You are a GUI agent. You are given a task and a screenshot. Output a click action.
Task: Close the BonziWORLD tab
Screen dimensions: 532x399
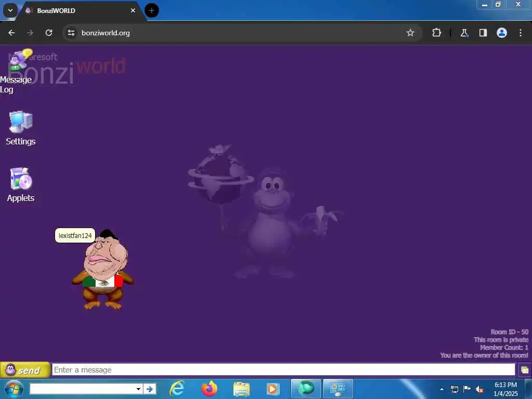(x=133, y=10)
